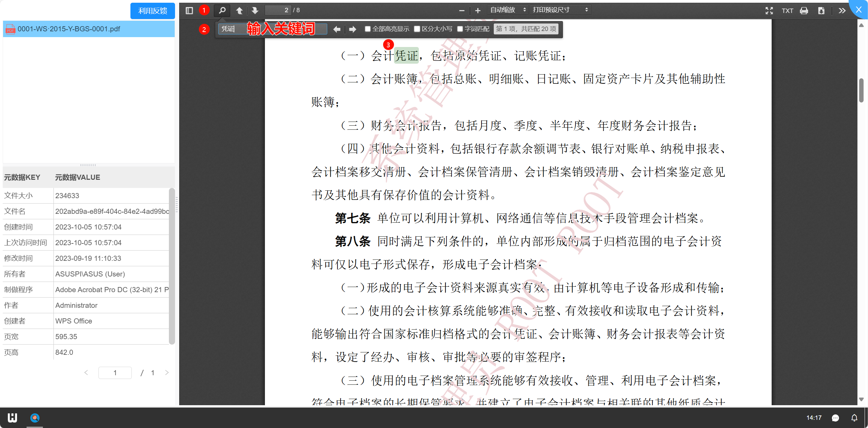868x428 pixels.
Task: Jump to next search match arrow
Action: 352,29
